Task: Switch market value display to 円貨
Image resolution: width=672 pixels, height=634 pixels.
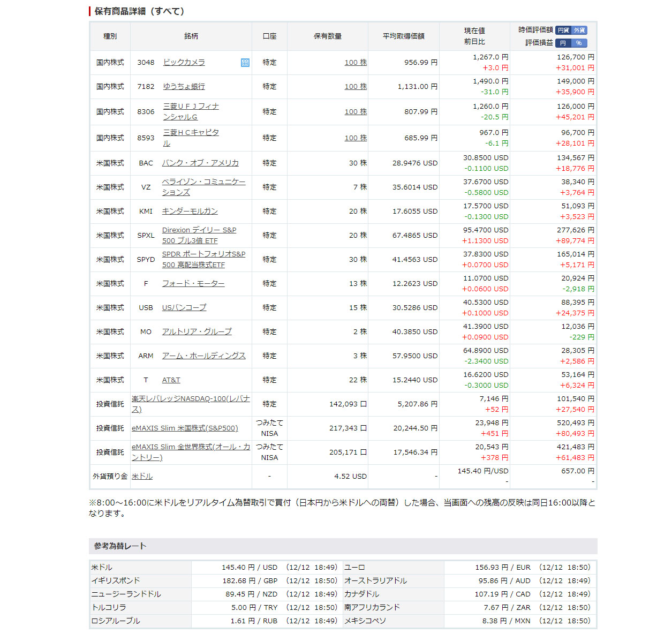Action: point(563,31)
